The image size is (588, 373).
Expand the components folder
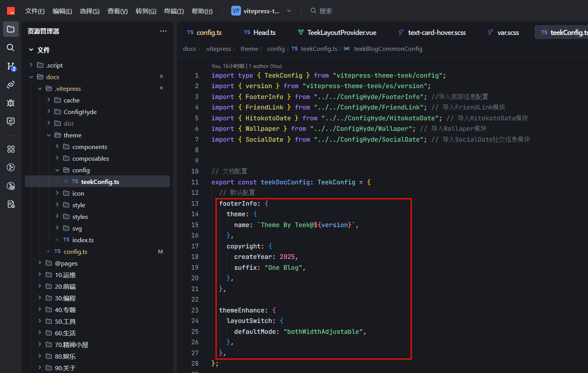coord(58,146)
